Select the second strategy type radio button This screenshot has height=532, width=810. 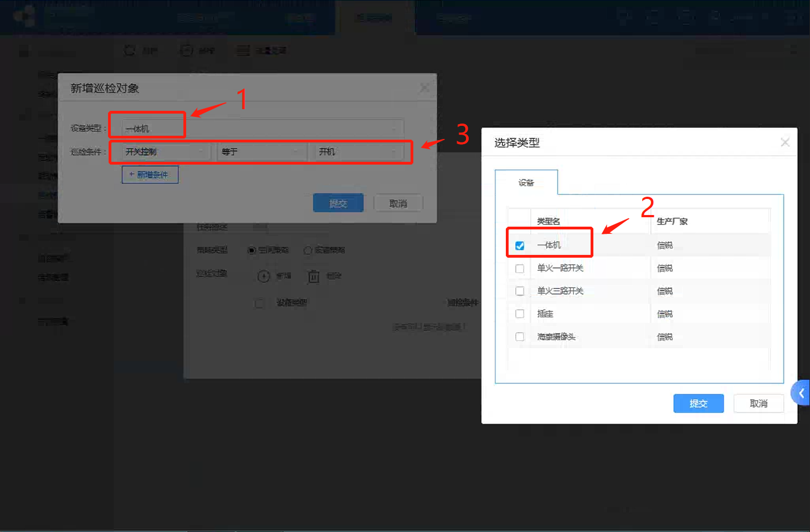tap(307, 250)
